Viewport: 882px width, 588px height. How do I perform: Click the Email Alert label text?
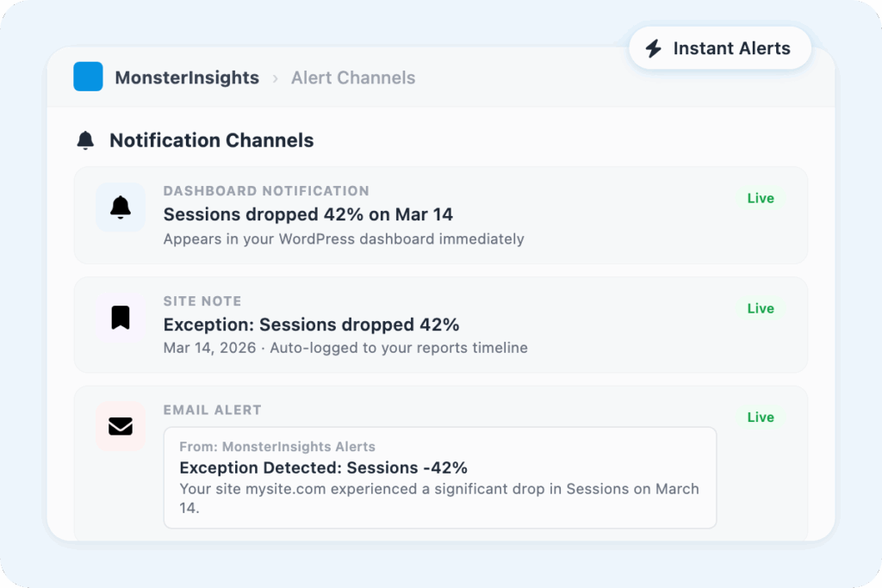coord(212,411)
